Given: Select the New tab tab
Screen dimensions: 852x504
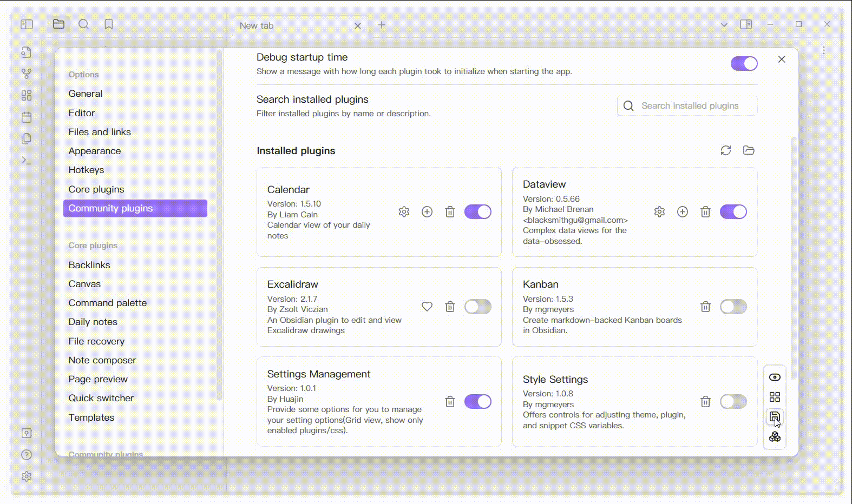Looking at the screenshot, I should (x=300, y=25).
